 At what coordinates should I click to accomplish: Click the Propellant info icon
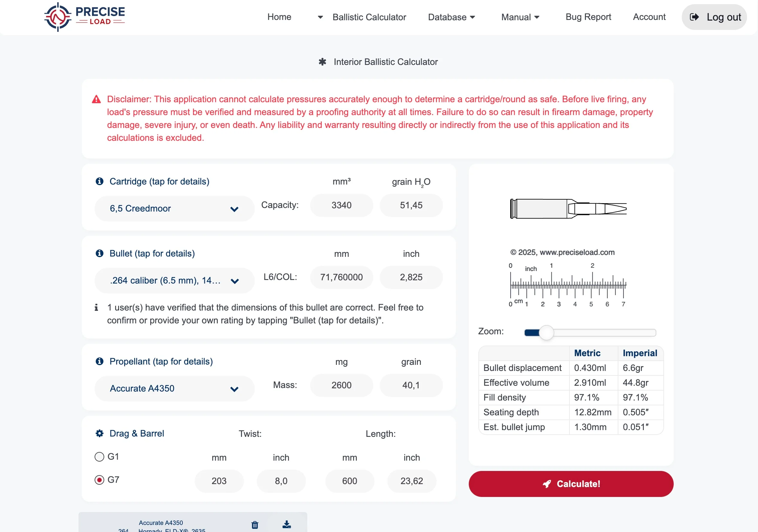(99, 362)
